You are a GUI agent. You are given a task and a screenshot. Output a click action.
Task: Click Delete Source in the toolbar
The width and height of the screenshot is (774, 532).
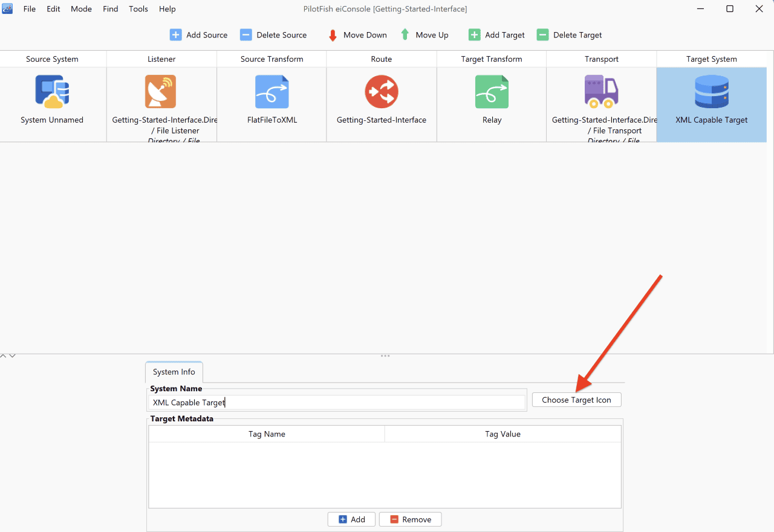point(273,35)
